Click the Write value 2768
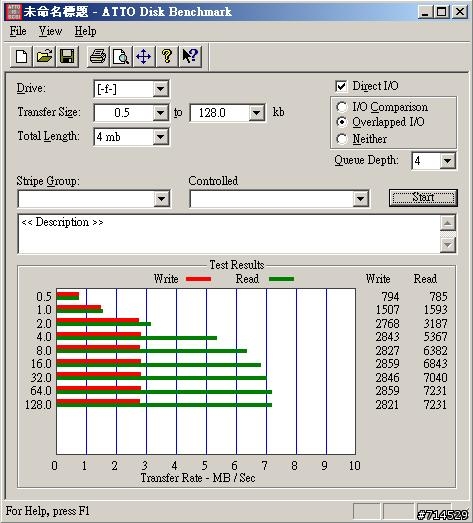This screenshot has width=473, height=523. tap(387, 324)
